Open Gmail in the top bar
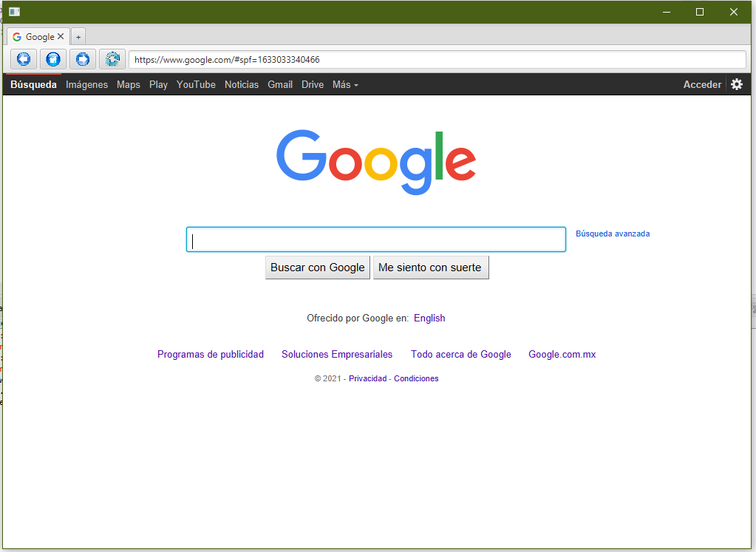The width and height of the screenshot is (756, 552). [280, 84]
